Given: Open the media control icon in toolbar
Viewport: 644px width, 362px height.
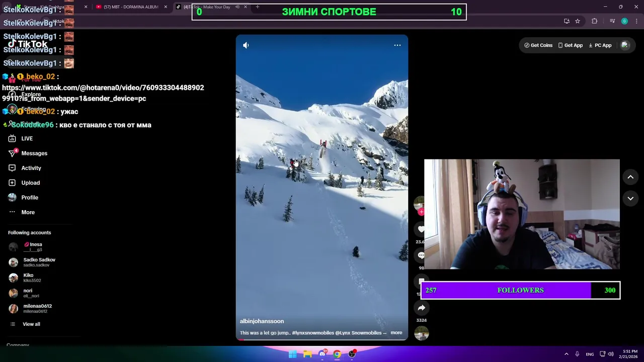Looking at the screenshot, I should tap(612, 21).
